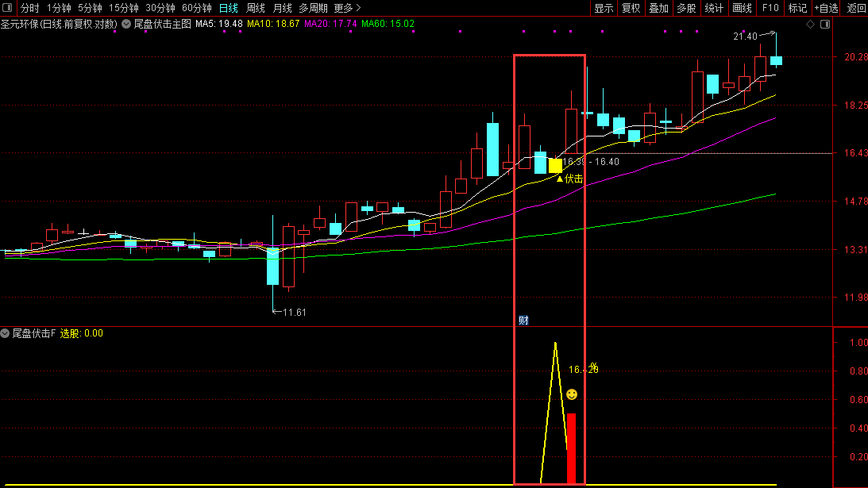868x488 pixels.
Task: Select the 5分钟 period tab
Action: tap(90, 8)
